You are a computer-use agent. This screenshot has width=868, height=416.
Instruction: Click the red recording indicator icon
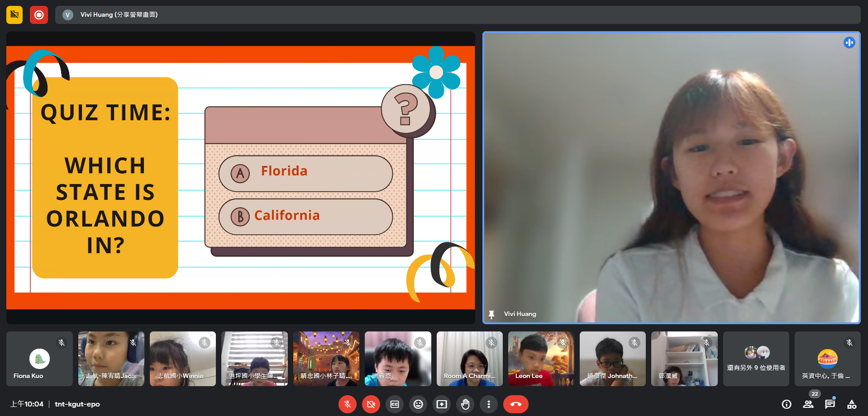tap(39, 15)
